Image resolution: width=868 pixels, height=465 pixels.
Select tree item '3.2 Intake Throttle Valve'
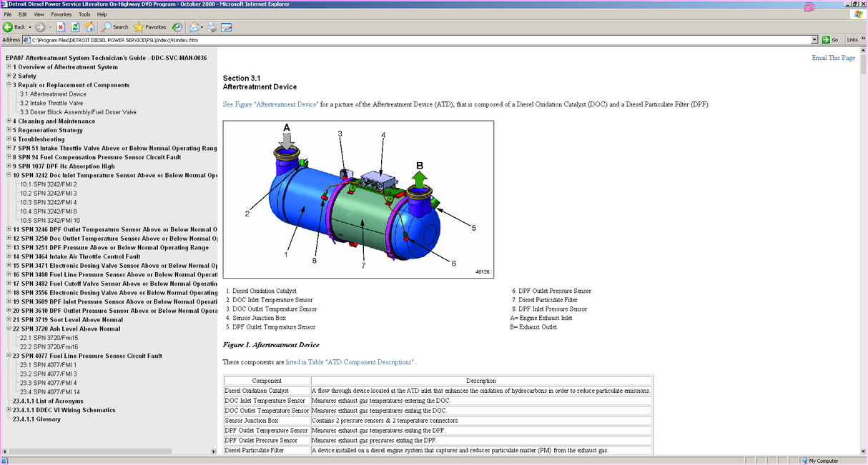pos(52,102)
